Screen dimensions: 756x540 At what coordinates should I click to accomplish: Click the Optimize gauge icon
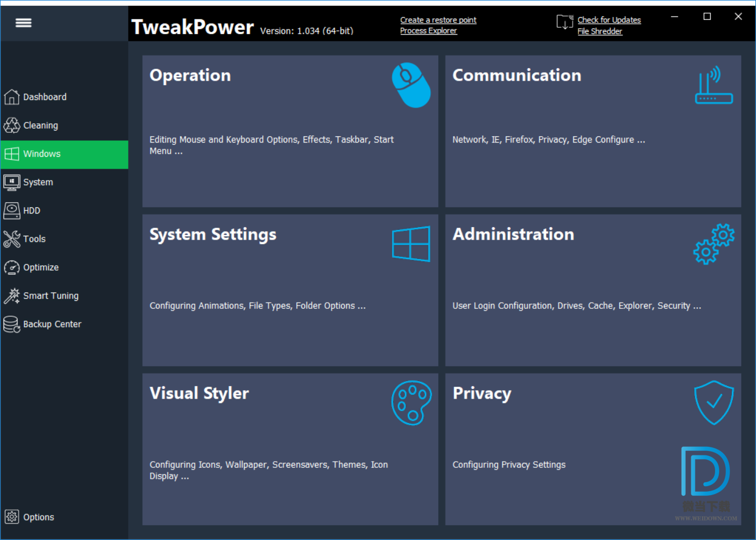click(11, 267)
